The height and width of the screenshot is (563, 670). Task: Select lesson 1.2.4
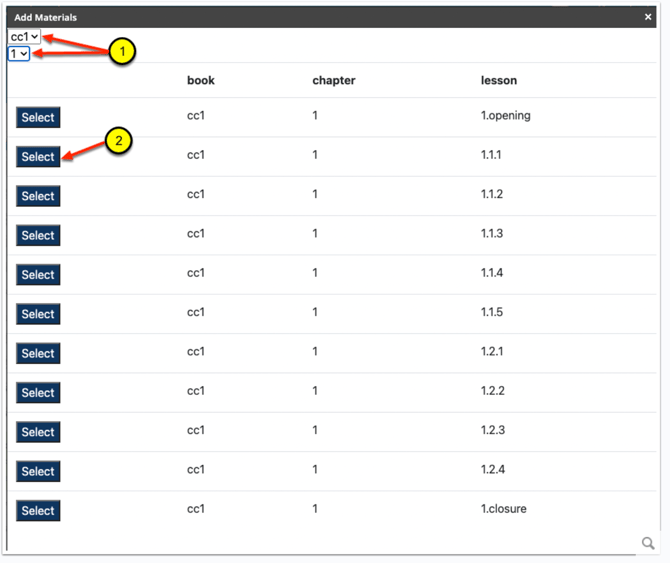coord(38,471)
